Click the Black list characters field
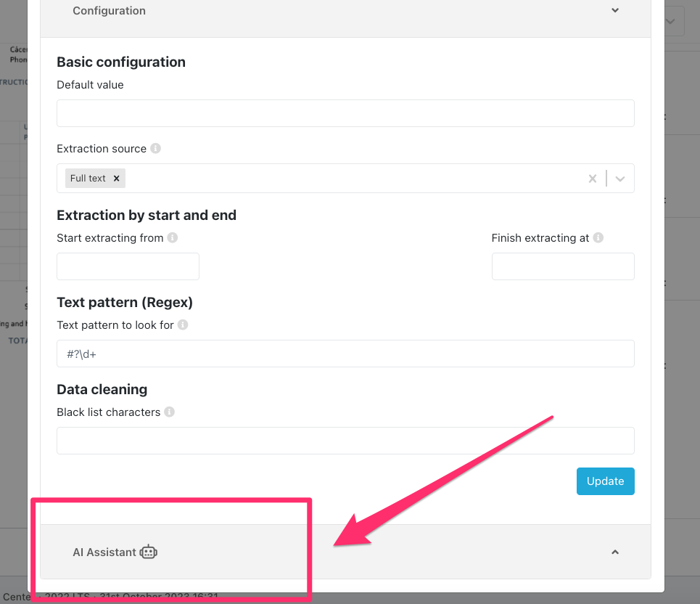 [x=345, y=441]
